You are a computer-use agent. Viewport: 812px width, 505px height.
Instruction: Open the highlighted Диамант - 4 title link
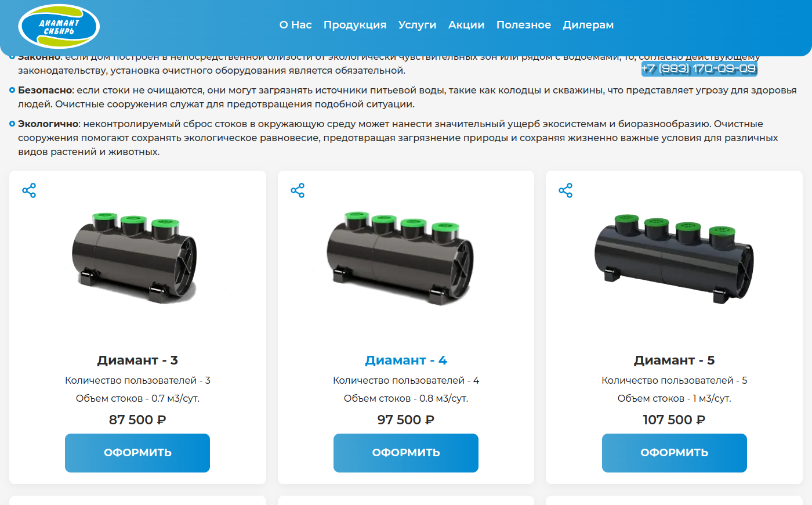click(x=406, y=360)
